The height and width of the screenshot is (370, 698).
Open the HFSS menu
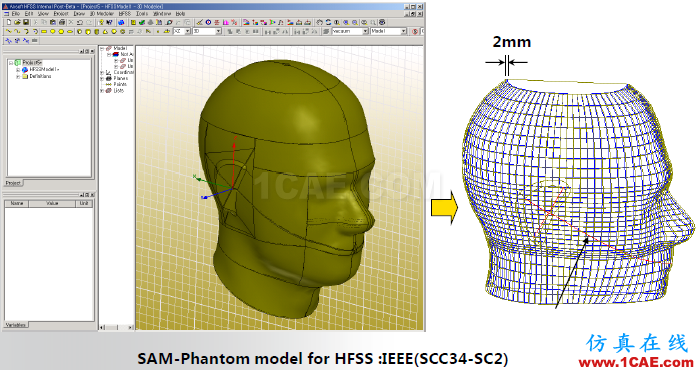(x=125, y=14)
